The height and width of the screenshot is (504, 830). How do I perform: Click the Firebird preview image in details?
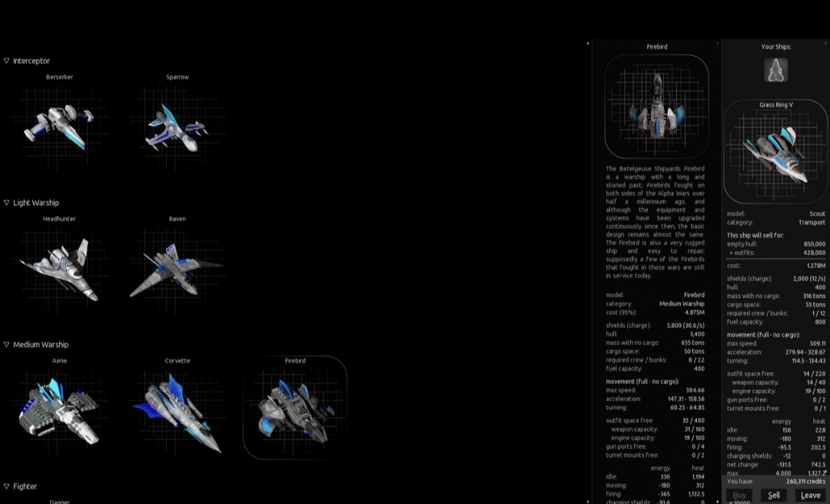[x=656, y=107]
